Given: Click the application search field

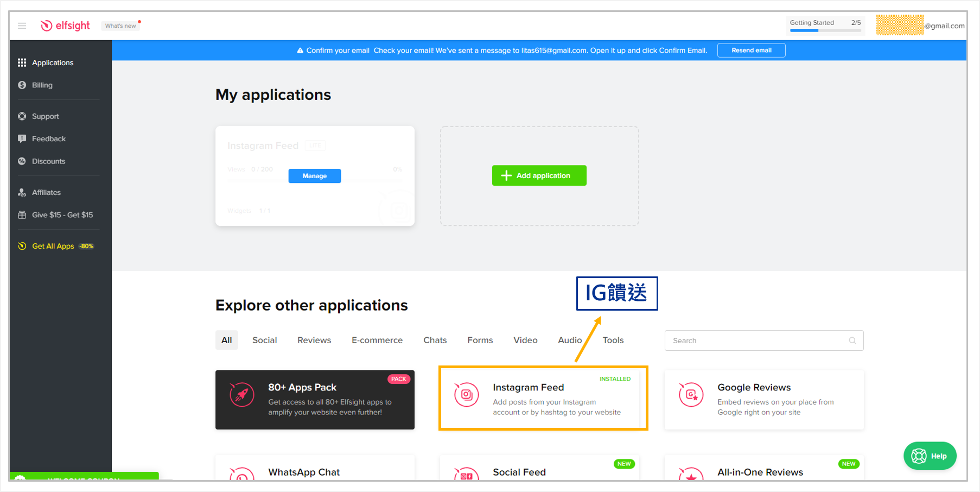Looking at the screenshot, I should click(760, 340).
